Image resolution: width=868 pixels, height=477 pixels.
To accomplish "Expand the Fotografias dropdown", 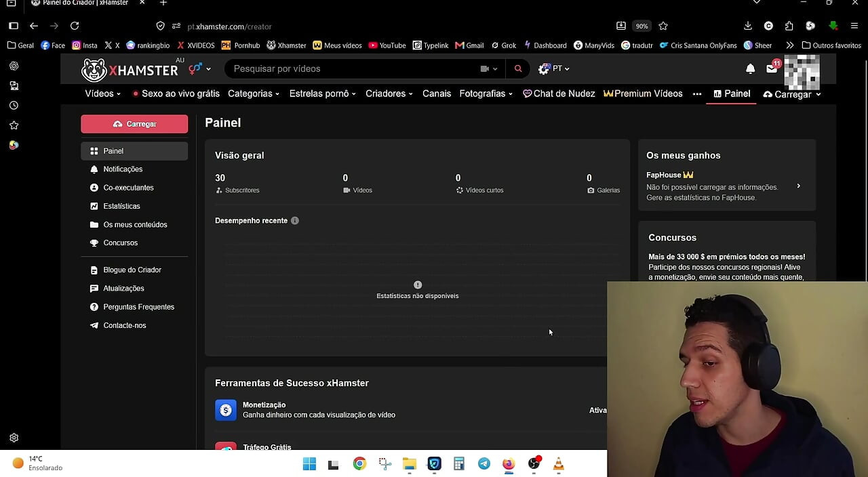I will tap(486, 94).
